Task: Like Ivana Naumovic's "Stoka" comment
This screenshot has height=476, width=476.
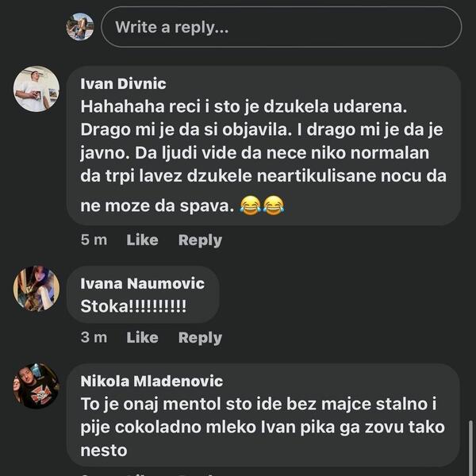Action: [x=142, y=337]
